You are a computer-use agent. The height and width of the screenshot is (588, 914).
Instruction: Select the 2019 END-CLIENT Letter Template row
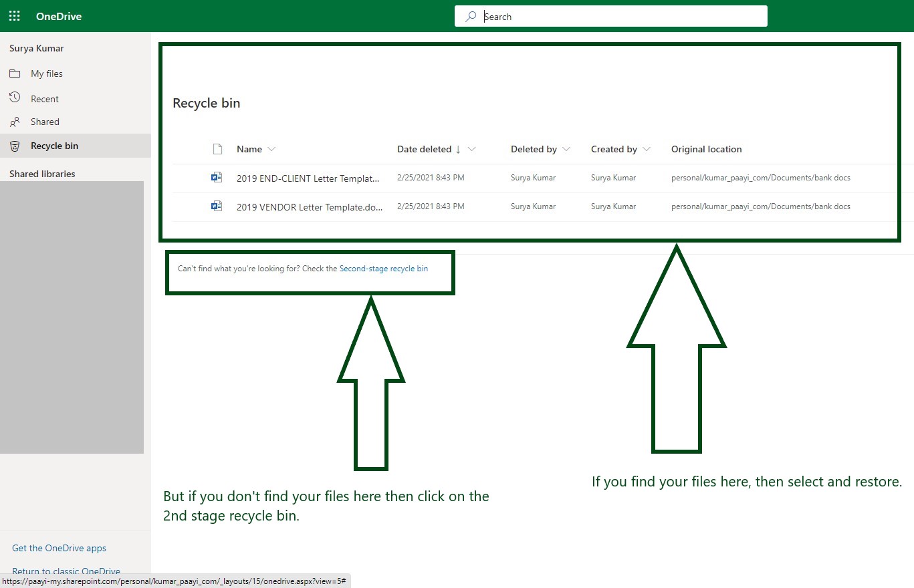[x=308, y=178]
